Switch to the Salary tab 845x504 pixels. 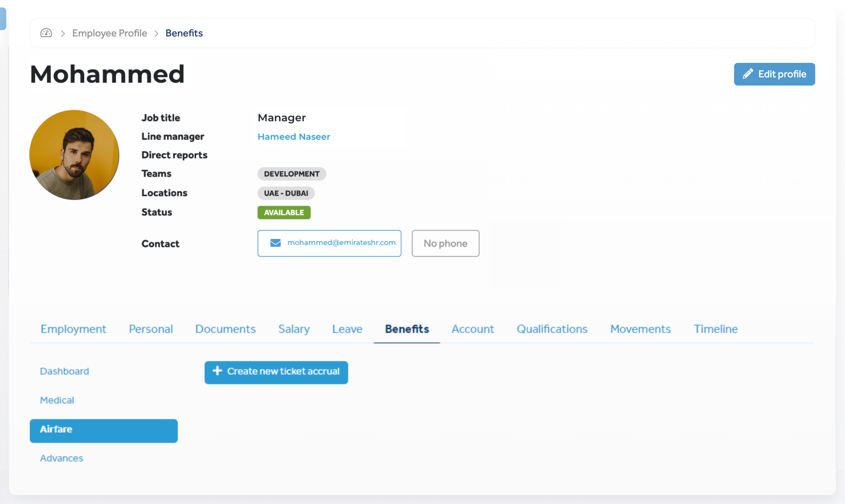pos(294,329)
